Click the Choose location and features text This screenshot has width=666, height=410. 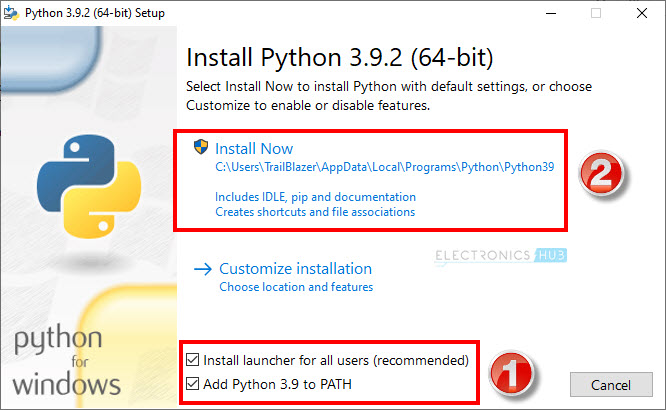point(296,287)
